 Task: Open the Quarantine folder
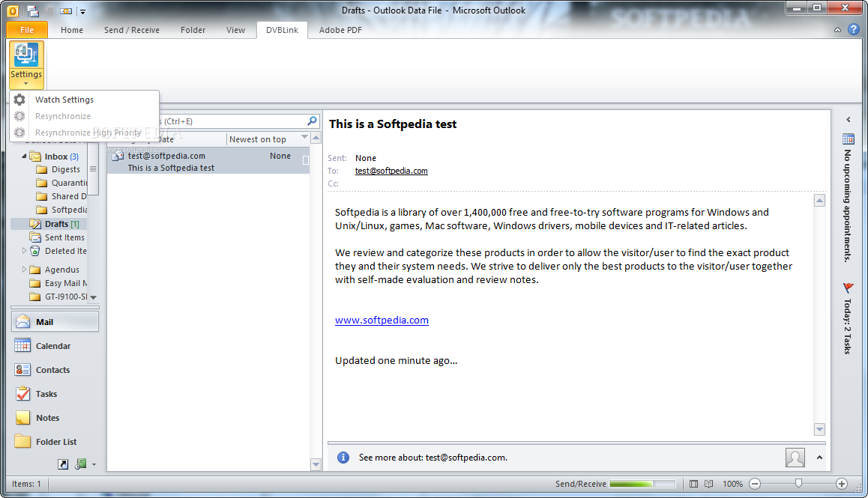click(x=69, y=183)
